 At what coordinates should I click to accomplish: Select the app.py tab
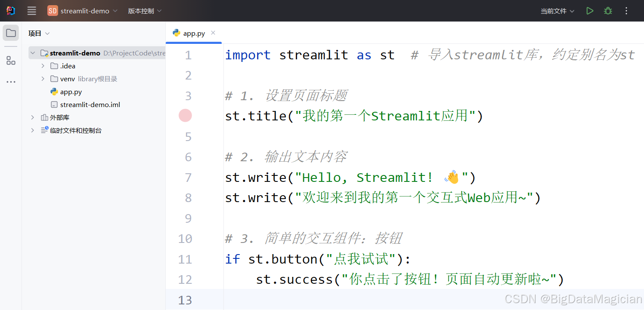pyautogui.click(x=194, y=33)
